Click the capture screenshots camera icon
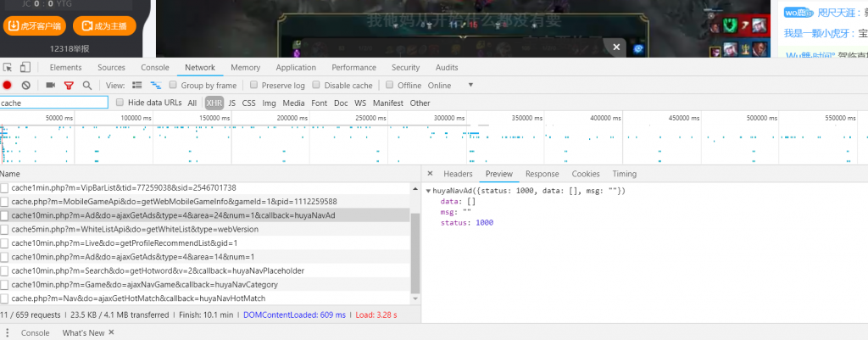 point(51,86)
